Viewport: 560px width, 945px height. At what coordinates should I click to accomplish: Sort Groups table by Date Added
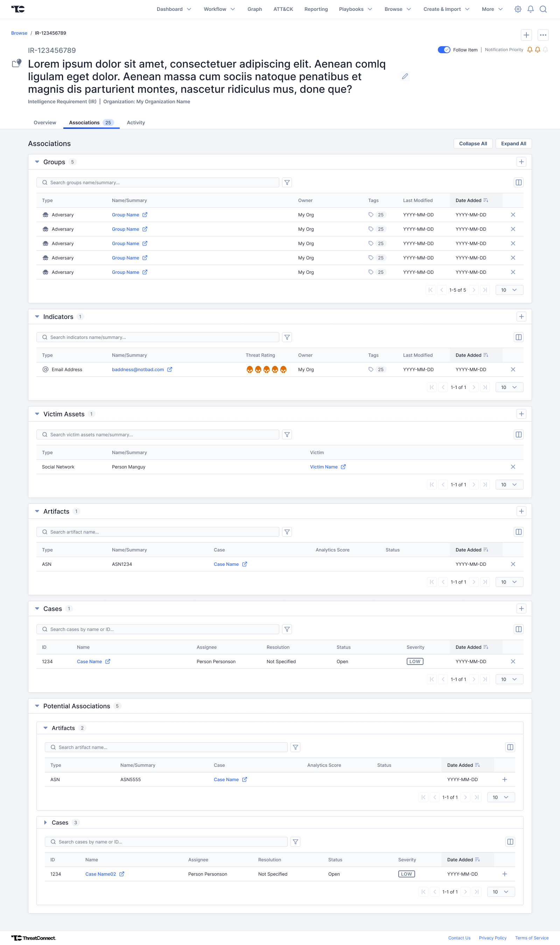tap(471, 200)
